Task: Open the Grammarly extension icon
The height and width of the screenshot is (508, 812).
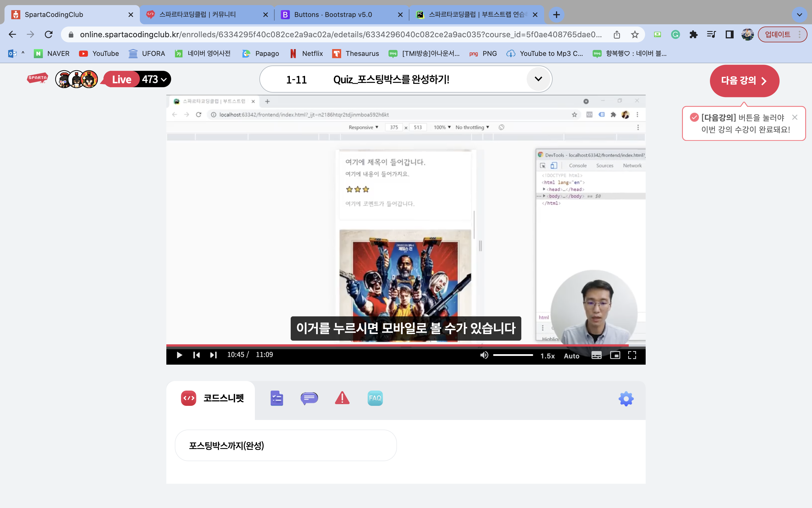Action: click(x=676, y=34)
